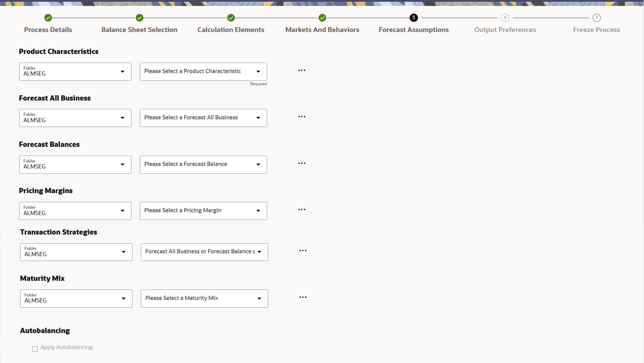Open more options for Pricing Margins
Viewport: 644px width, 363px height.
coord(301,210)
